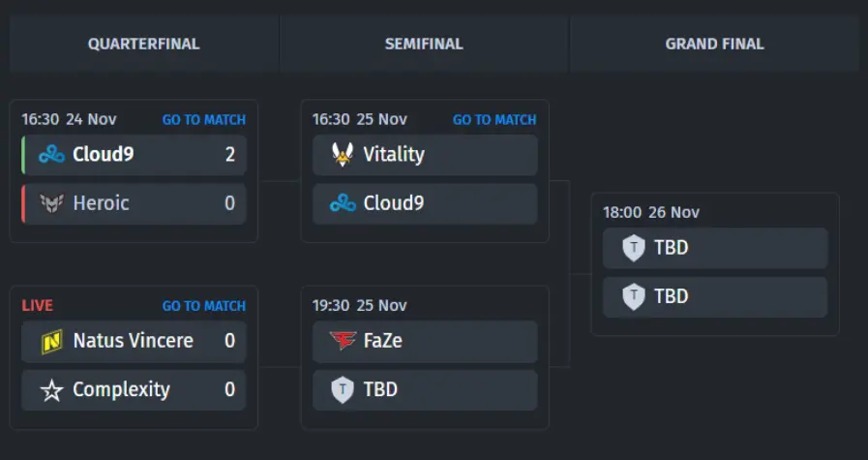Open Go To Match for Vitality vs Cloud9
868x460 pixels.
pos(494,120)
